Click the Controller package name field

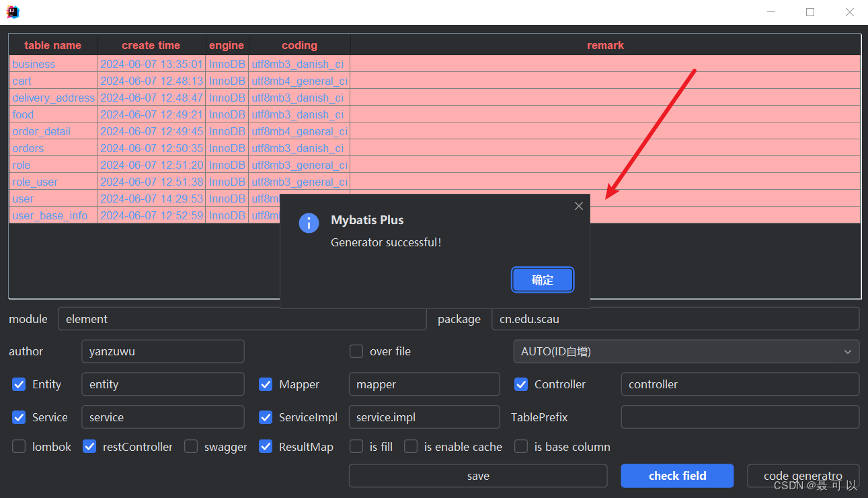740,384
